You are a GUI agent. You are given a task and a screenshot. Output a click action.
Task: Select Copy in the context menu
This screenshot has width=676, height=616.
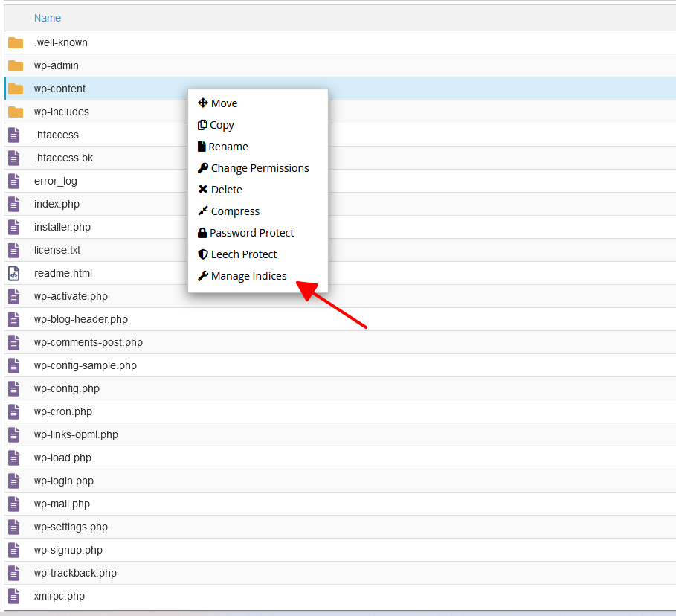pos(222,125)
